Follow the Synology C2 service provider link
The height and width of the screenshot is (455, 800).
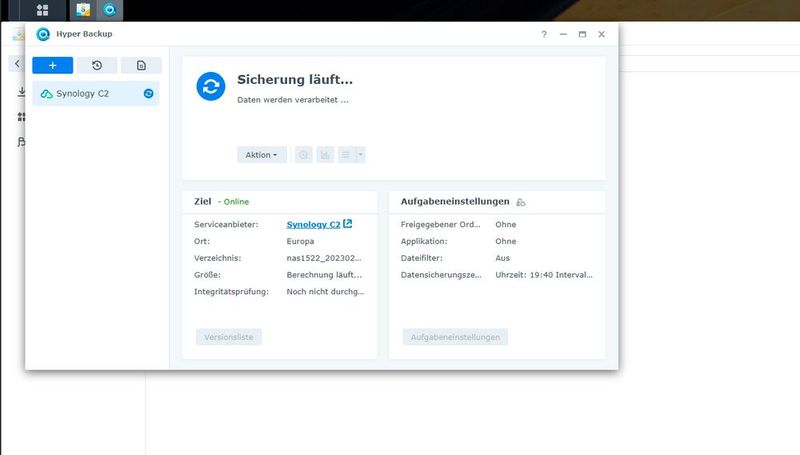(313, 224)
